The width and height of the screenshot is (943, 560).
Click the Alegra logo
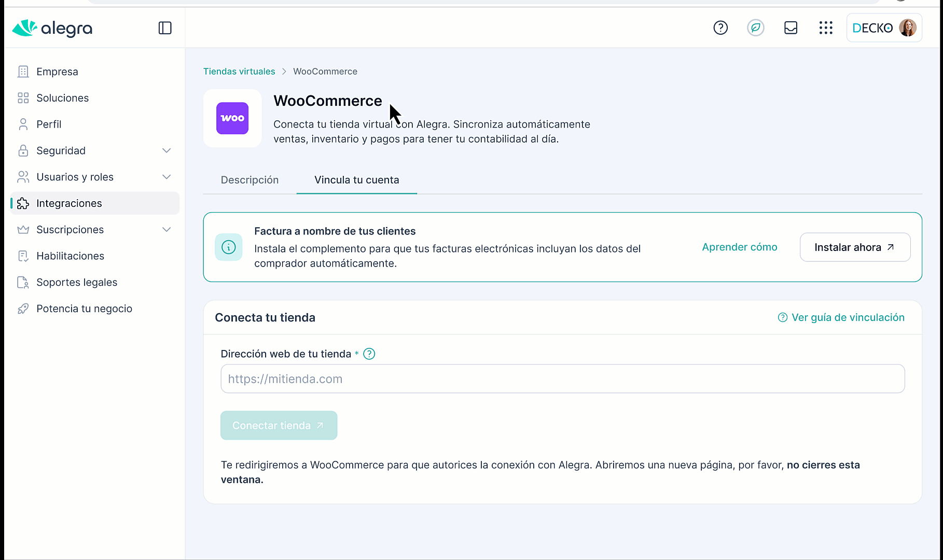[x=52, y=28]
